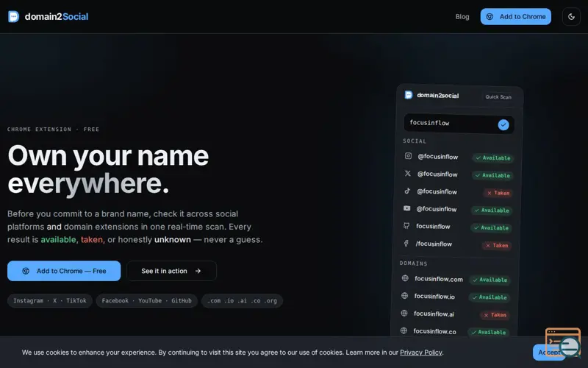The height and width of the screenshot is (368, 588).
Task: Click the blue checkmark in search field
Action: point(503,124)
